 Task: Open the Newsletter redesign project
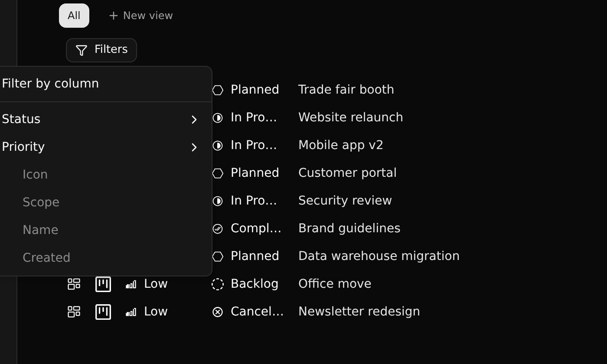click(359, 311)
